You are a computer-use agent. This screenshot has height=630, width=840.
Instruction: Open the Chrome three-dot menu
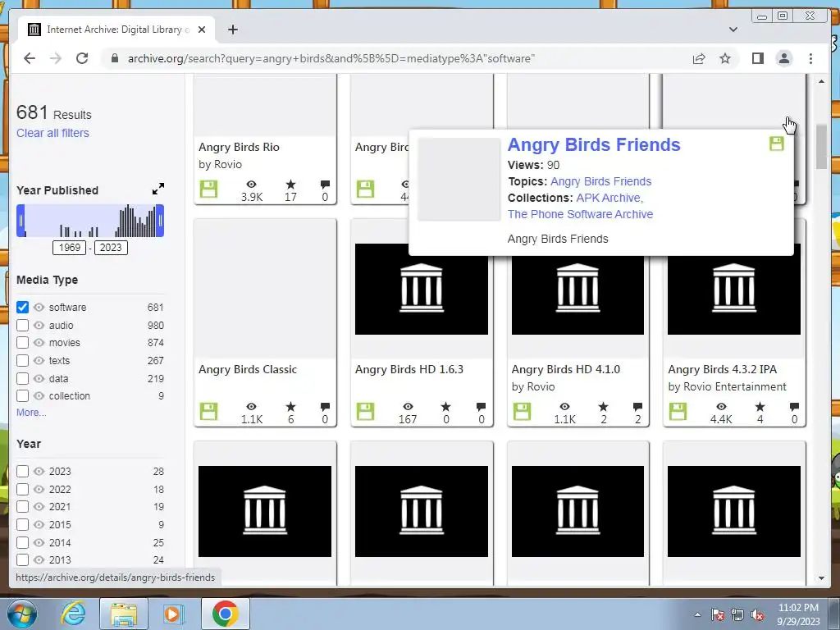click(810, 58)
